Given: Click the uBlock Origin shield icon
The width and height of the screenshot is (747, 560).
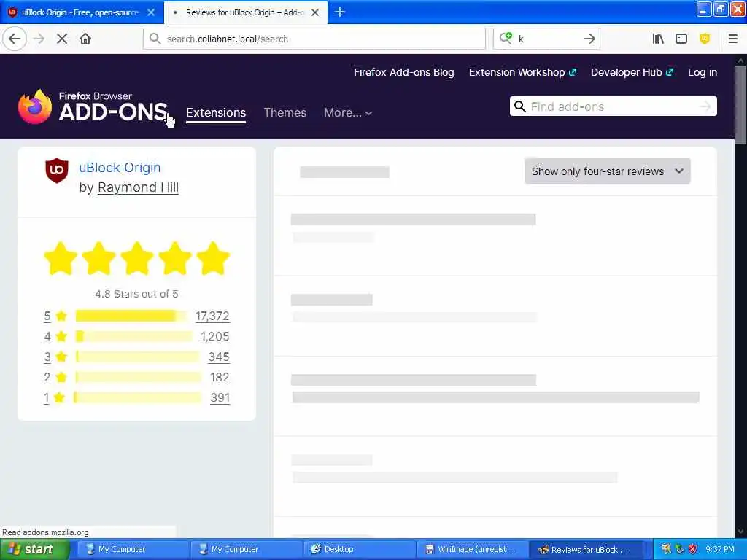Looking at the screenshot, I should point(57,170).
